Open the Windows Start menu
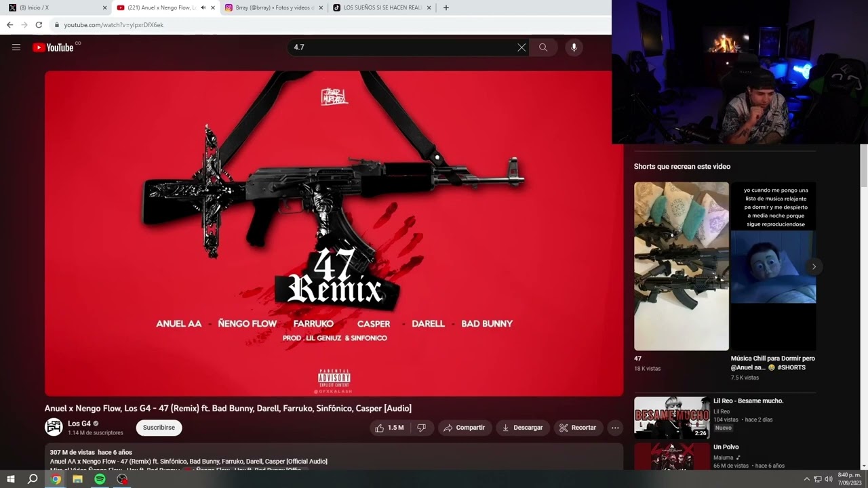 pyautogui.click(x=11, y=479)
